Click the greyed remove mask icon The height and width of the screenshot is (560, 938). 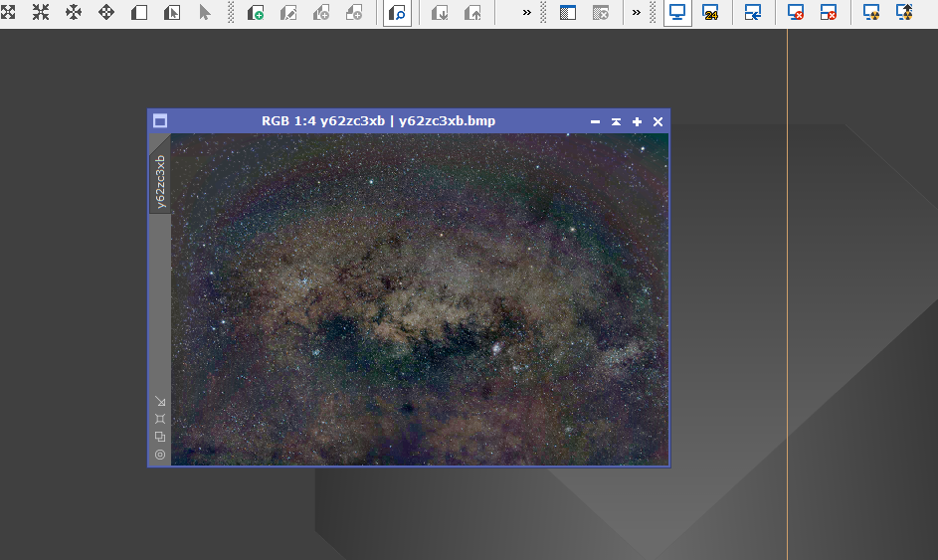(x=601, y=12)
